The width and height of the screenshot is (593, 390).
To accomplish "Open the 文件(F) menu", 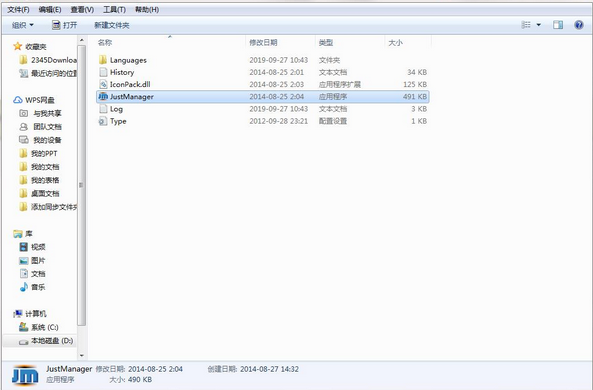I will coord(19,9).
